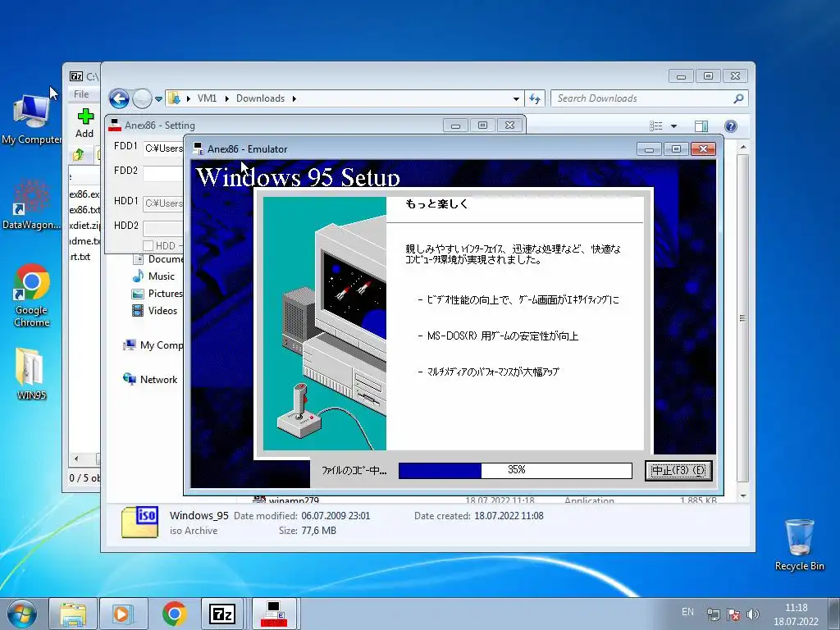Image resolution: width=840 pixels, height=630 pixels.
Task: Switch to the Anex86 taskbar button
Action: click(274, 614)
